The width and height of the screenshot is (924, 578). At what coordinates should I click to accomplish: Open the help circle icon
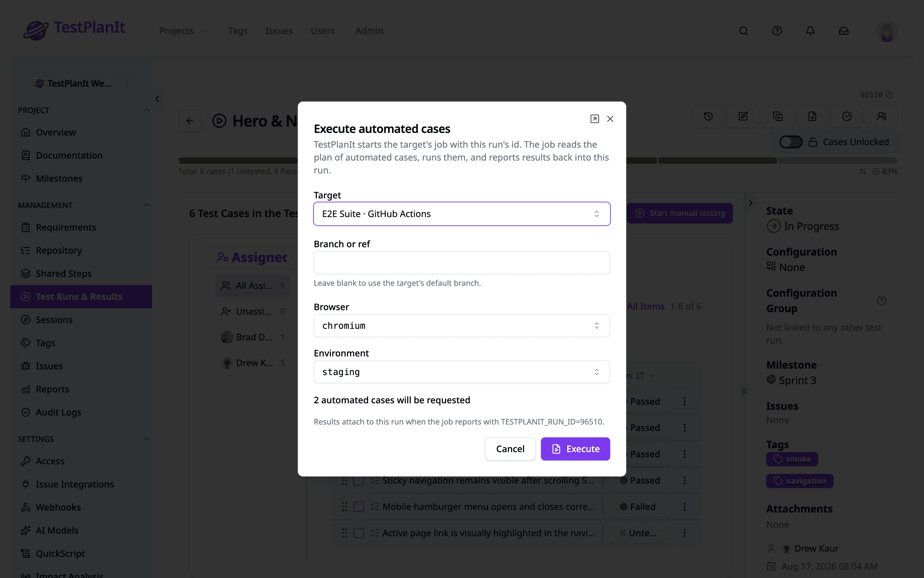777,31
